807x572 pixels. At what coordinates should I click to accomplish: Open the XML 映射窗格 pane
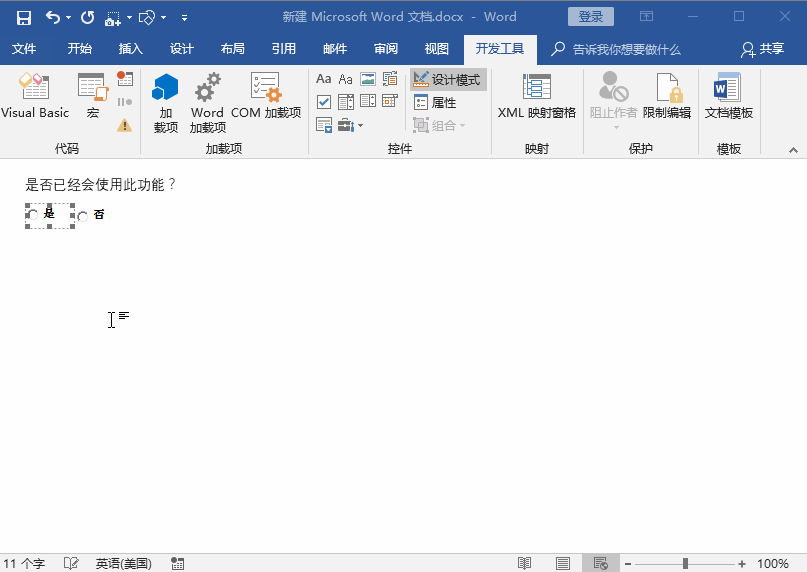click(537, 97)
